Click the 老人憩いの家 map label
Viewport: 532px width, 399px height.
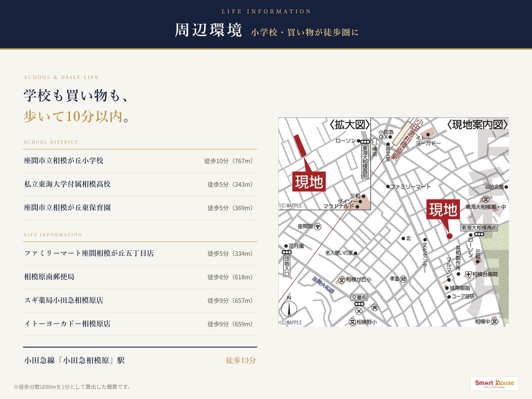(x=339, y=253)
